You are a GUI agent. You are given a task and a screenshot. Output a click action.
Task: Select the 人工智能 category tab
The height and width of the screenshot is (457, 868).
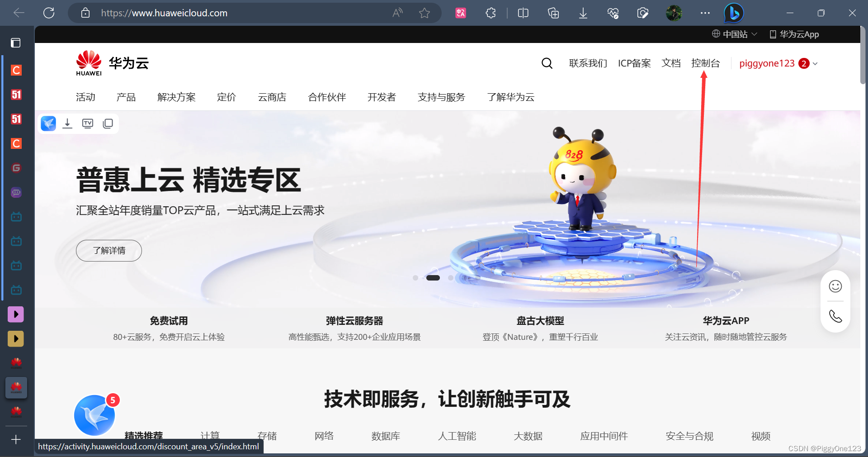pyautogui.click(x=457, y=436)
